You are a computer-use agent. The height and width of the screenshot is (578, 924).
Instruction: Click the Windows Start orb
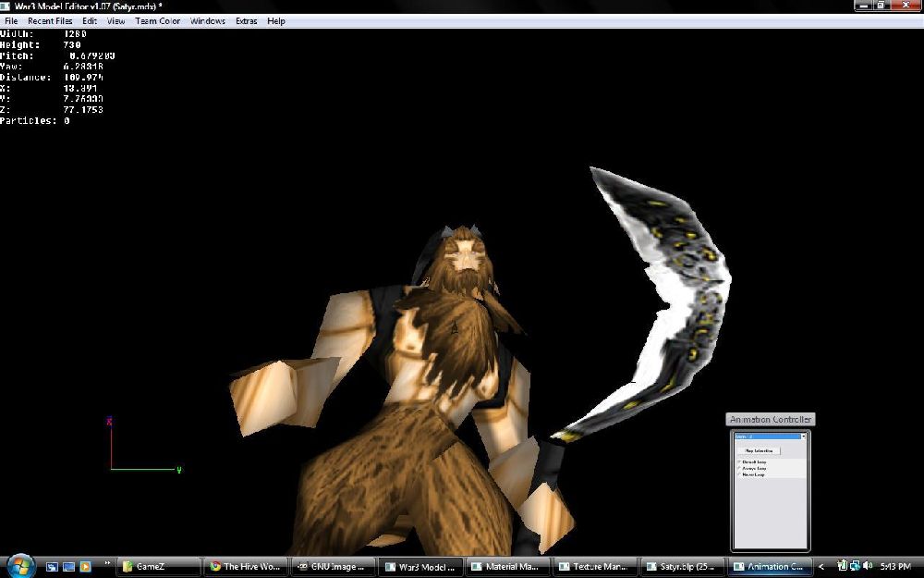coord(20,566)
